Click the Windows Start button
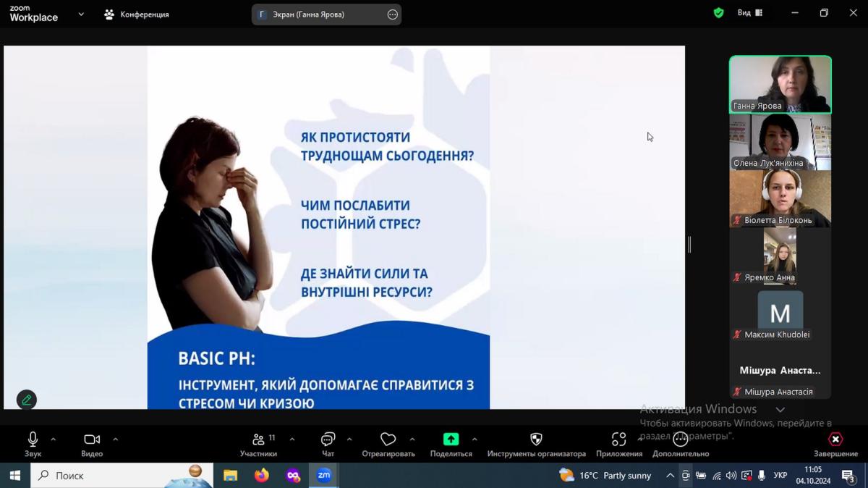This screenshot has height=488, width=868. pos(14,476)
